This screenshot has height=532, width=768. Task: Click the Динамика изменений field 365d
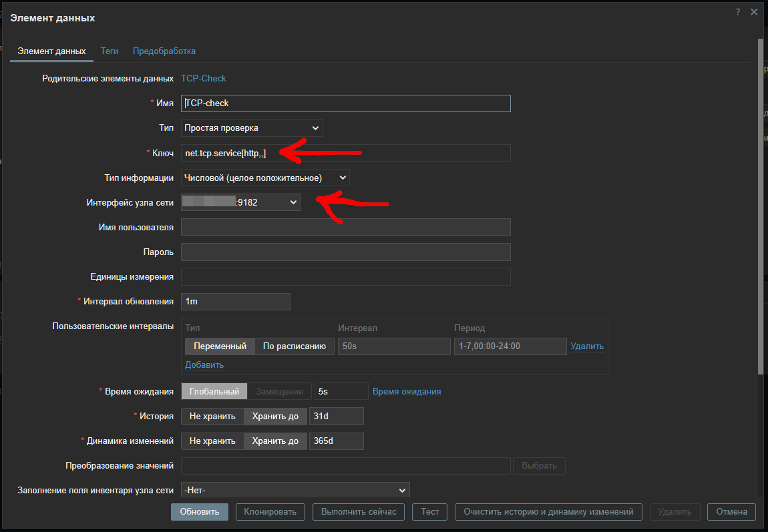pyautogui.click(x=337, y=441)
